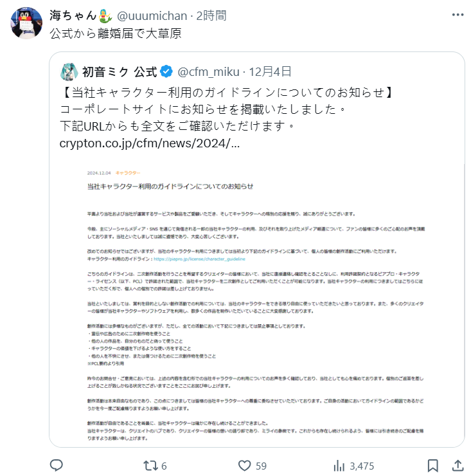
Task: Like the tweet with the heart icon
Action: (x=244, y=466)
